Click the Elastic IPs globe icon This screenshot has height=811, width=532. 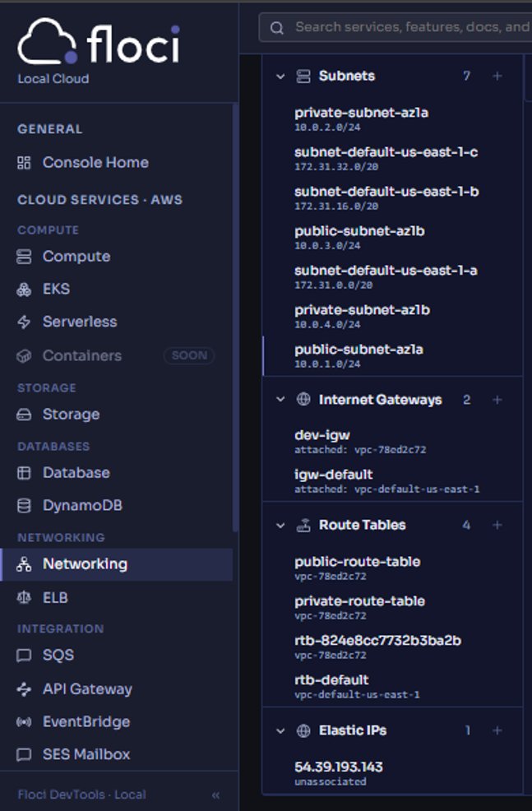coord(303,731)
